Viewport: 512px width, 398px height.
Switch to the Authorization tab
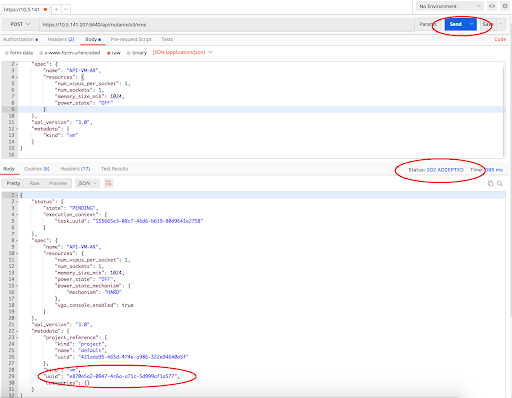click(x=20, y=39)
